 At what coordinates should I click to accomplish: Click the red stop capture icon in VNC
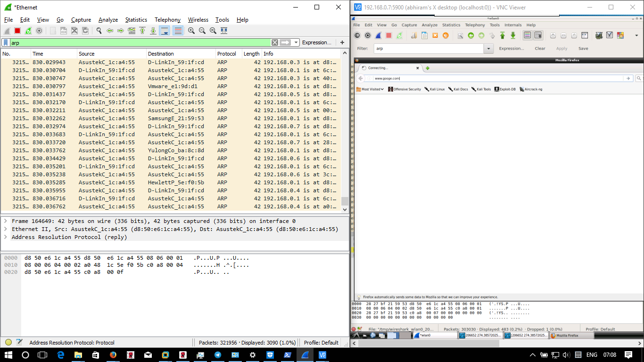389,35
